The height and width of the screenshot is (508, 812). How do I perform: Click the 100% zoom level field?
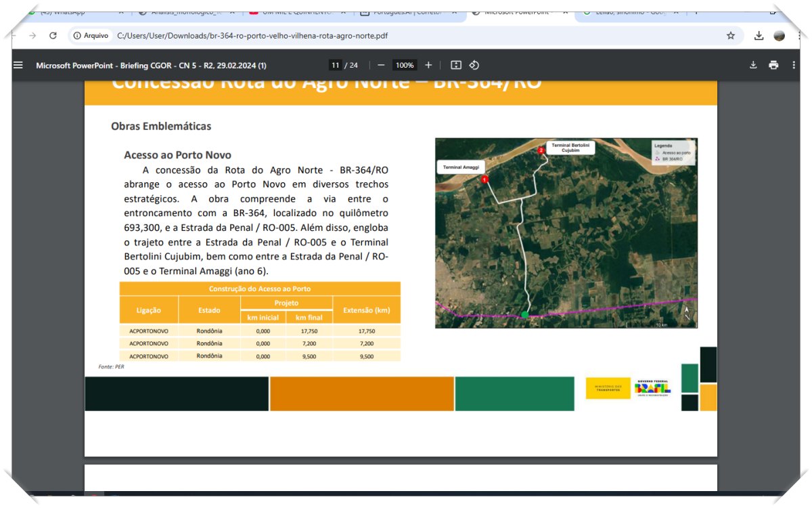[405, 65]
